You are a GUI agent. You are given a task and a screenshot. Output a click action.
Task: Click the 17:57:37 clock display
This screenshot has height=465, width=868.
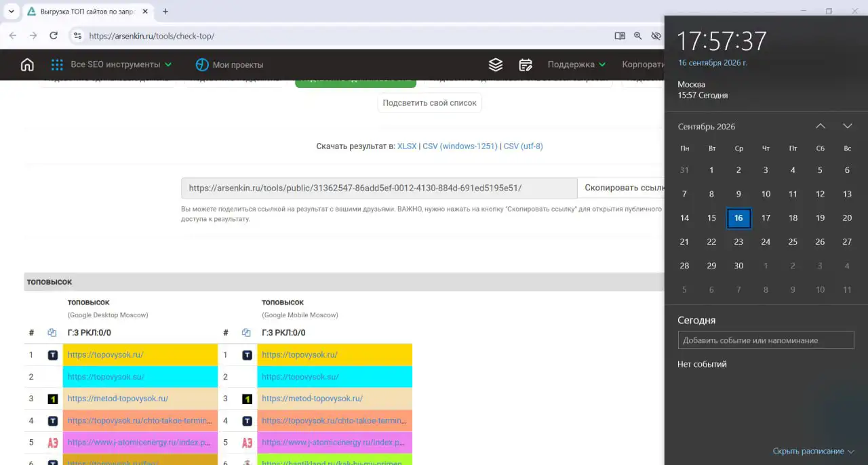pyautogui.click(x=722, y=41)
